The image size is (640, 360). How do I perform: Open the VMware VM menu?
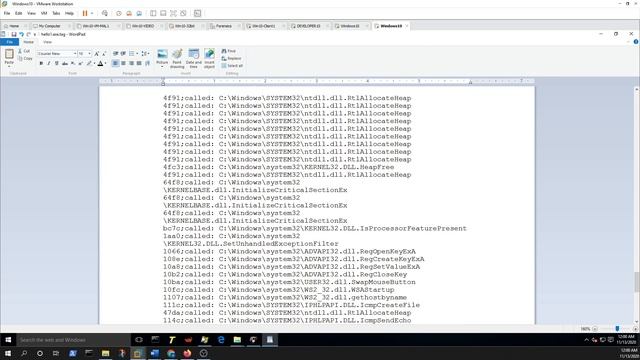(x=44, y=13)
